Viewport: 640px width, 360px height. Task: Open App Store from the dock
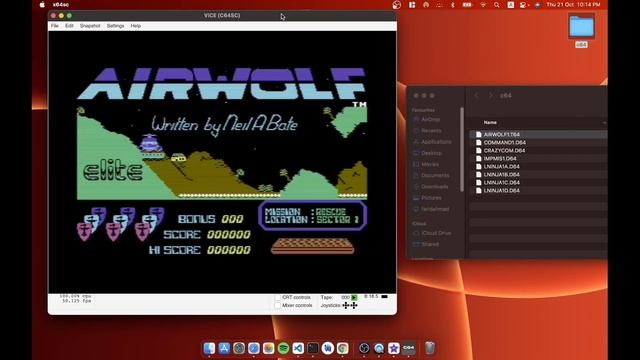pos(224,348)
